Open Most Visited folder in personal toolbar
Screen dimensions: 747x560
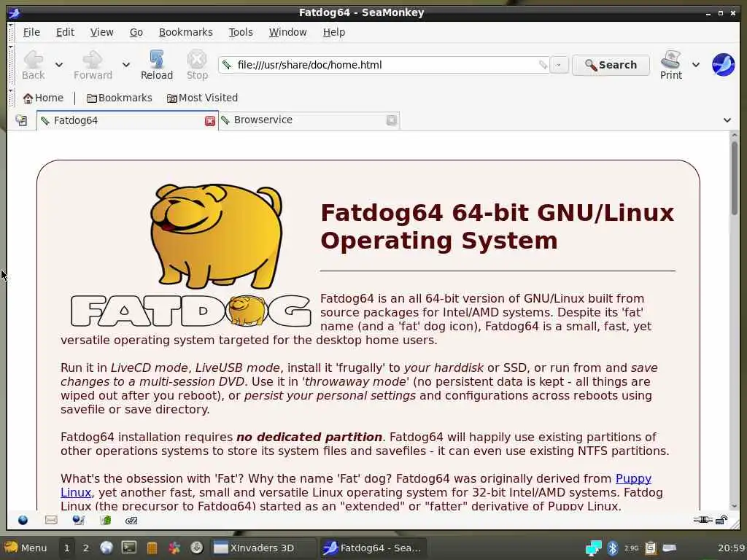202,98
